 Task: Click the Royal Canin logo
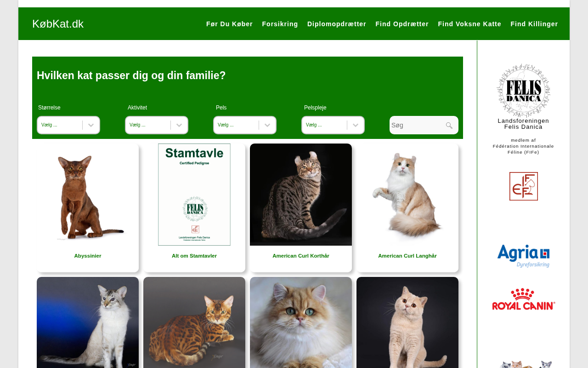524,299
